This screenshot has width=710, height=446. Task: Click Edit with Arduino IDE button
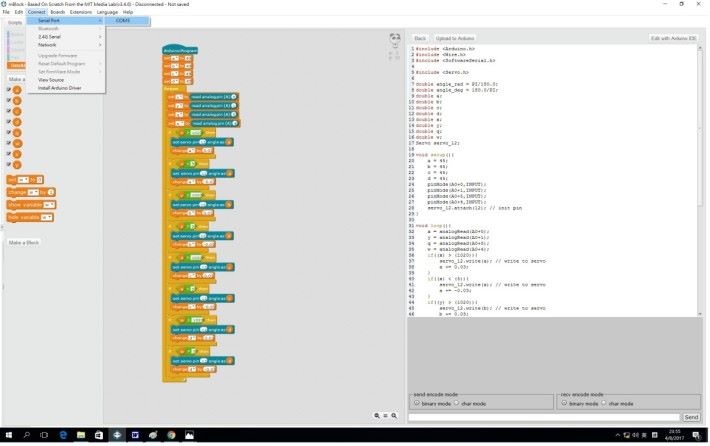pyautogui.click(x=673, y=38)
